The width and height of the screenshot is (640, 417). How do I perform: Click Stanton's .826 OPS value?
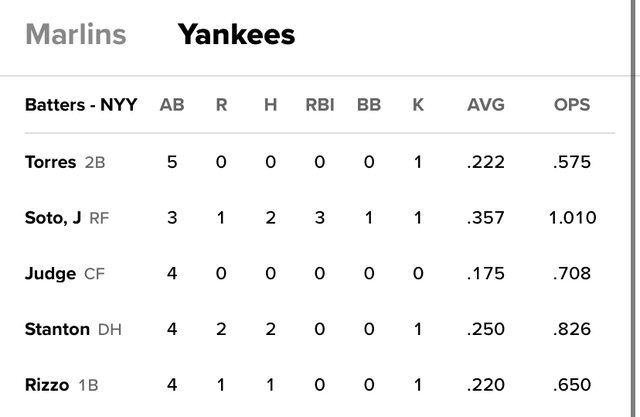571,329
